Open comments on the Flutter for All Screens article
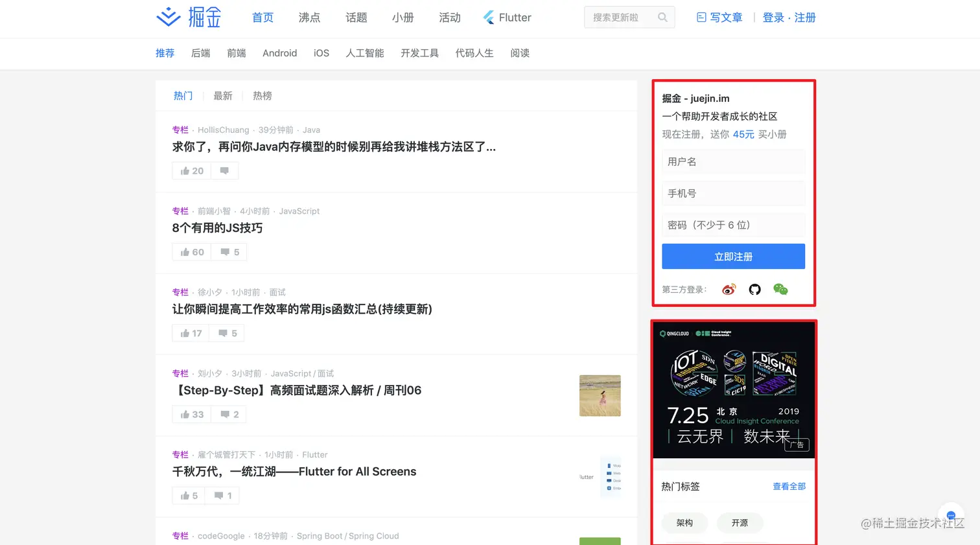980x545 pixels. coord(222,496)
